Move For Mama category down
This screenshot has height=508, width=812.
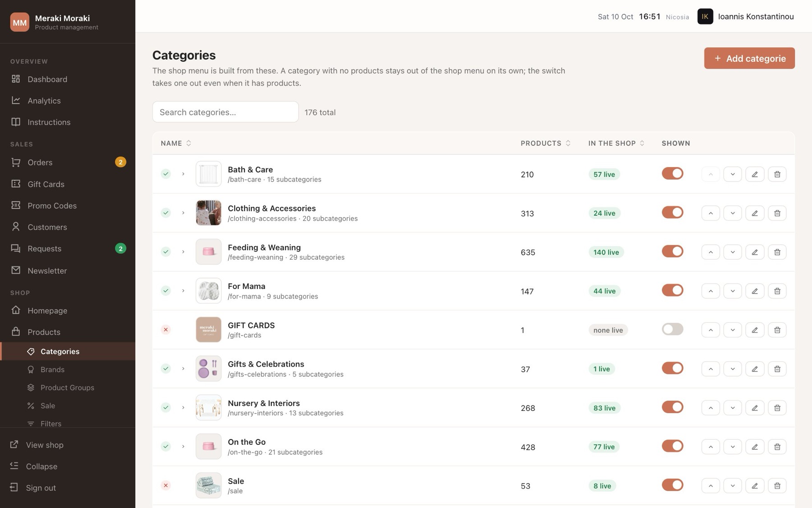(x=733, y=291)
